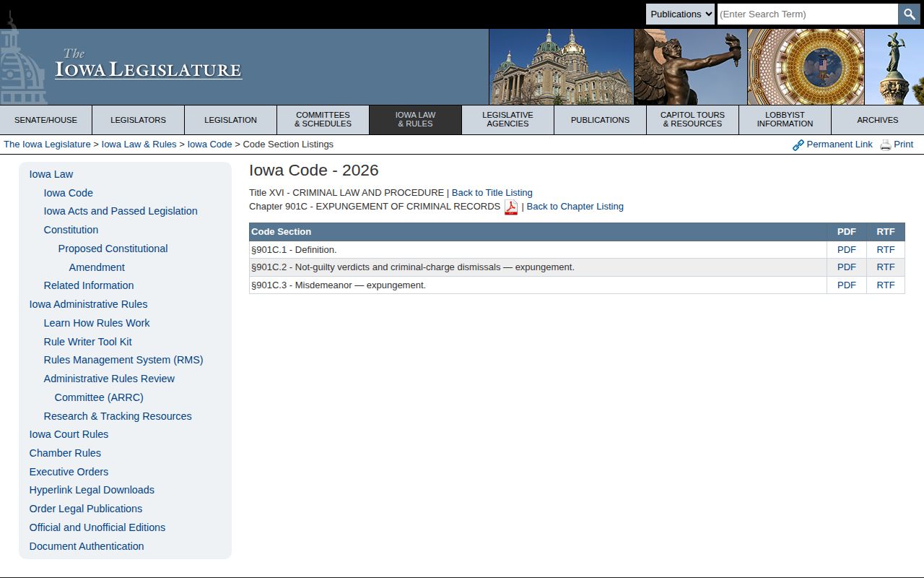Click Iowa Code breadcrumb link
Screen dimensions: 924x578
coord(210,144)
